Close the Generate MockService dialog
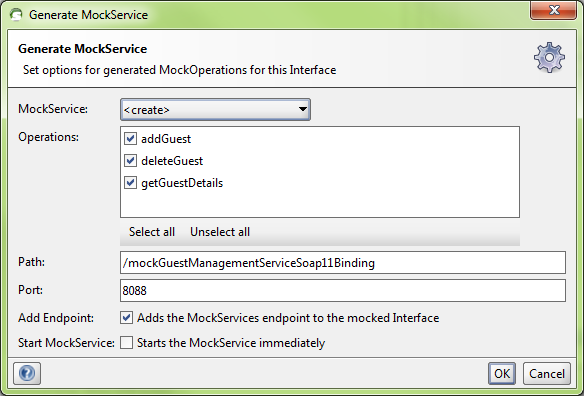The image size is (584, 396). tap(553, 10)
